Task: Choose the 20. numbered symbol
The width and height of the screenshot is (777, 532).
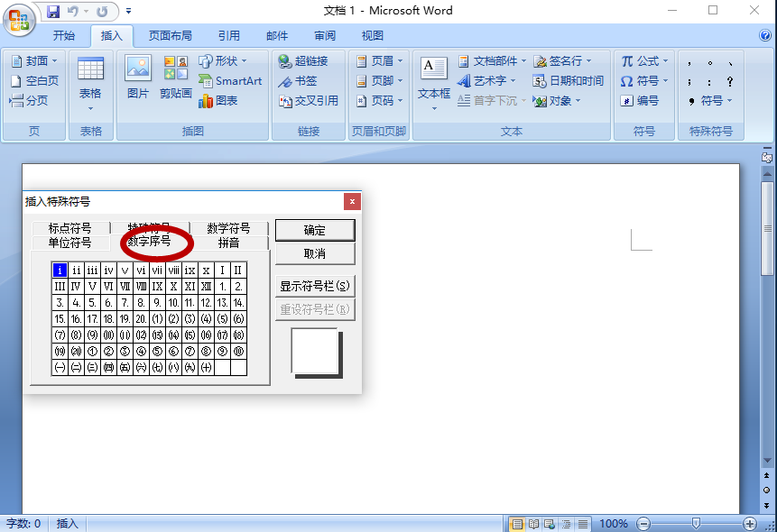Action: click(x=141, y=318)
